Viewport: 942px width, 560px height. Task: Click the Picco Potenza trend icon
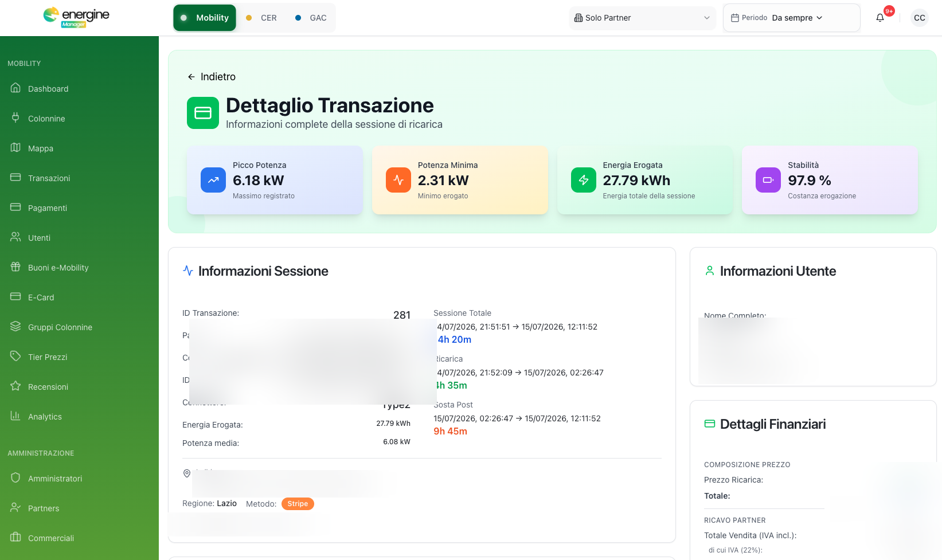click(213, 180)
